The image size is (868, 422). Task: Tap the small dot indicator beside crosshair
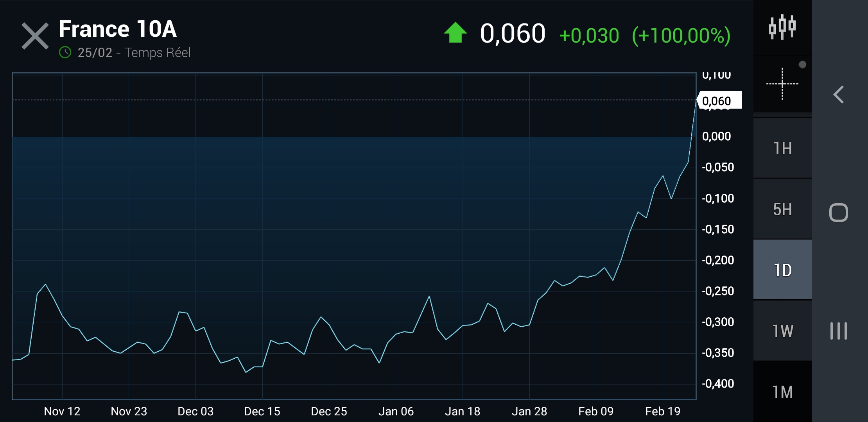click(x=802, y=65)
